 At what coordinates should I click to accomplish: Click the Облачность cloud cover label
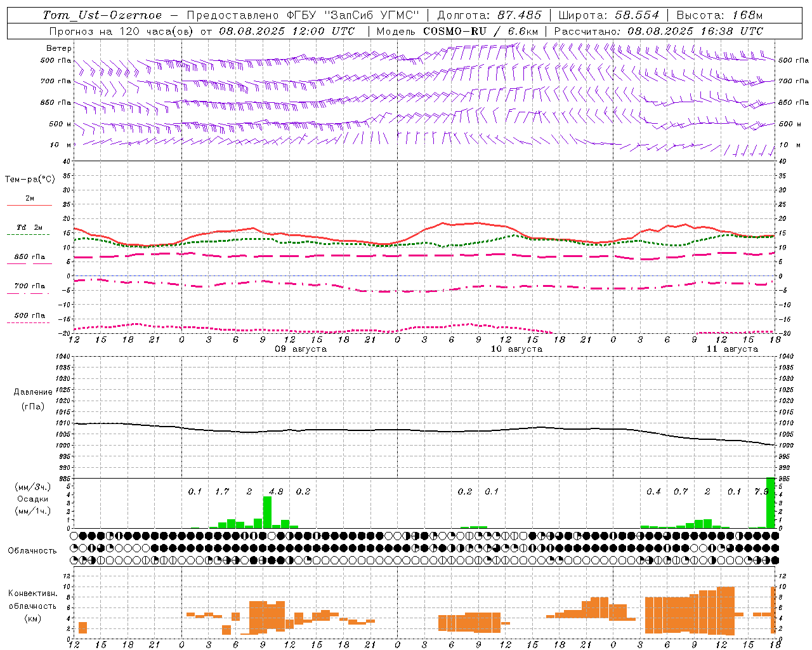(32, 550)
